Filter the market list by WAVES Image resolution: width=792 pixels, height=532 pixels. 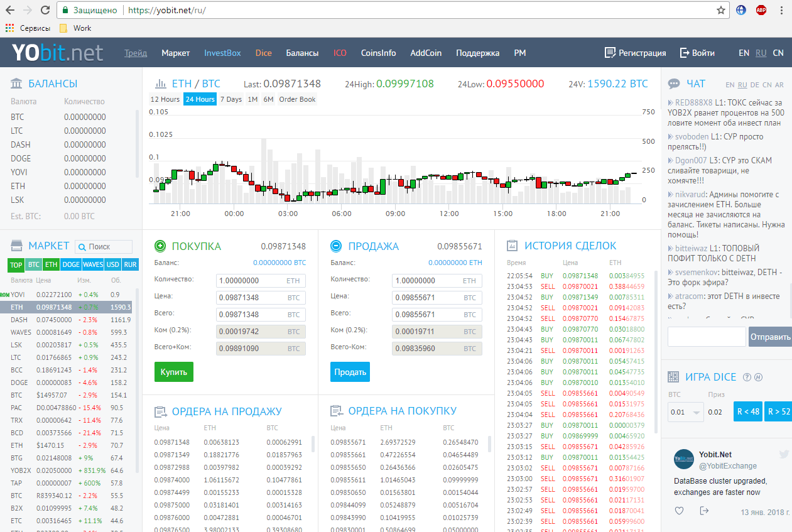[x=93, y=264]
